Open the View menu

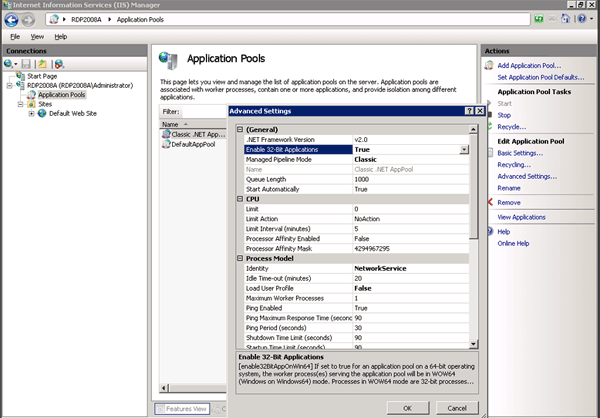(x=37, y=37)
